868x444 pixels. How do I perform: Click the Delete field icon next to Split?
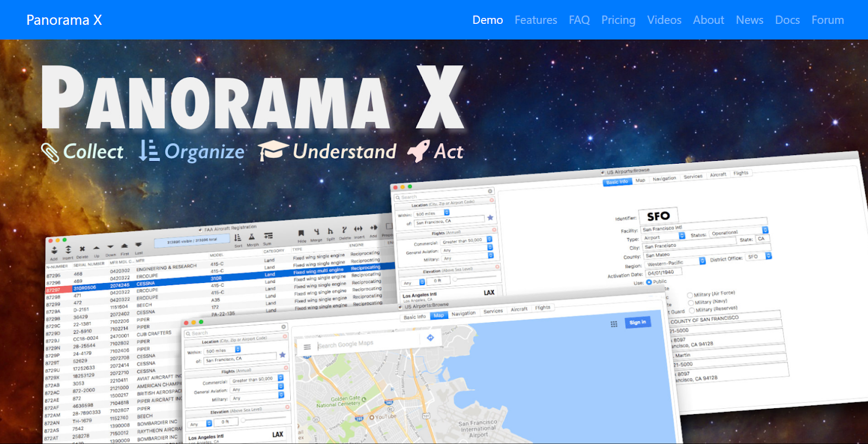[x=344, y=230]
